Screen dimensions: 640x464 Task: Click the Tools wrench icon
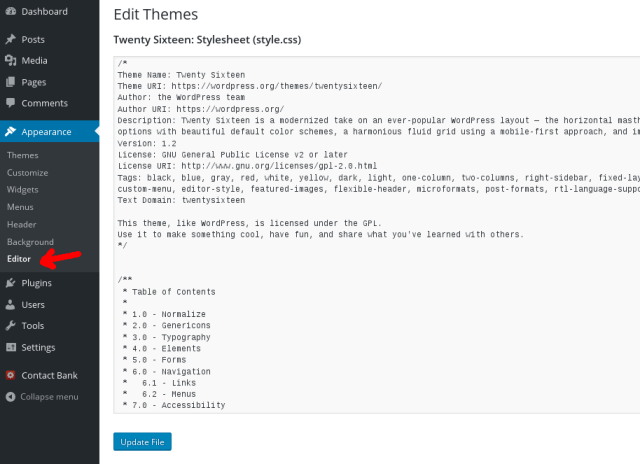coord(11,326)
